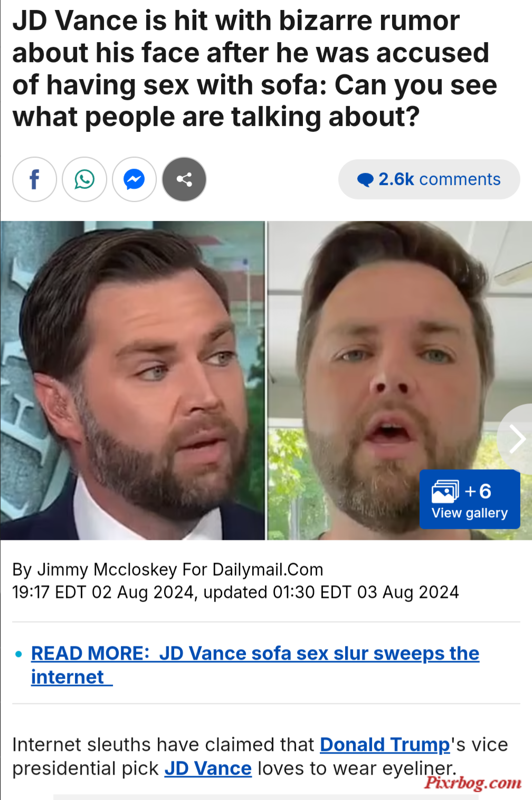
Task: Click the gallery pictures icon
Action: 445,491
